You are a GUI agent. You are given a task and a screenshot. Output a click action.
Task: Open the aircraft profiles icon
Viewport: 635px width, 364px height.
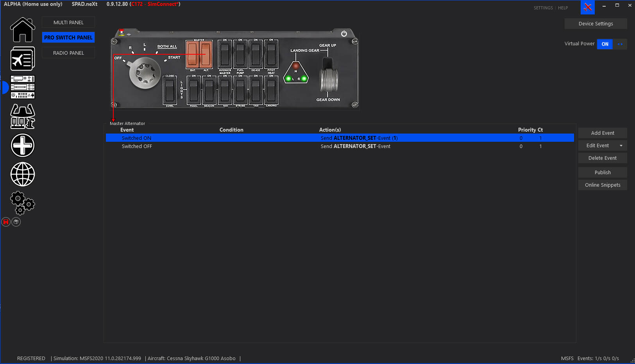tap(22, 59)
